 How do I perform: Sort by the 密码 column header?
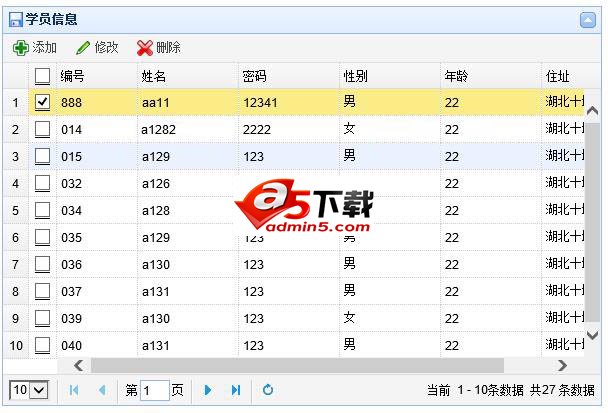[x=289, y=76]
